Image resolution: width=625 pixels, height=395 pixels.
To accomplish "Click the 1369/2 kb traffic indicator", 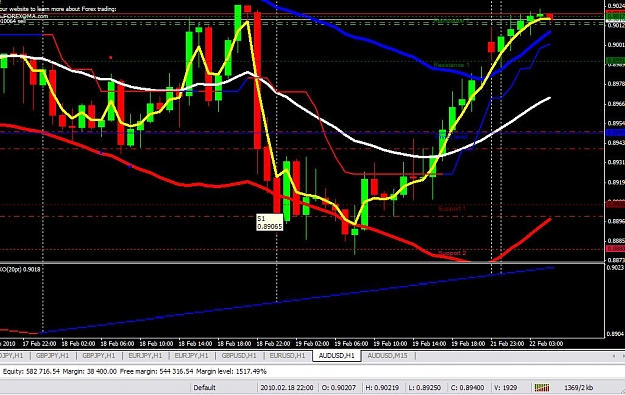I will click(579, 387).
